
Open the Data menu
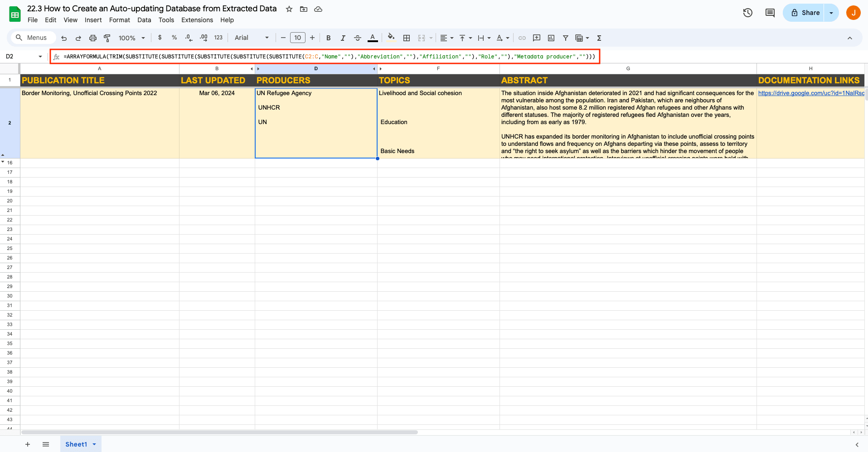coord(144,20)
